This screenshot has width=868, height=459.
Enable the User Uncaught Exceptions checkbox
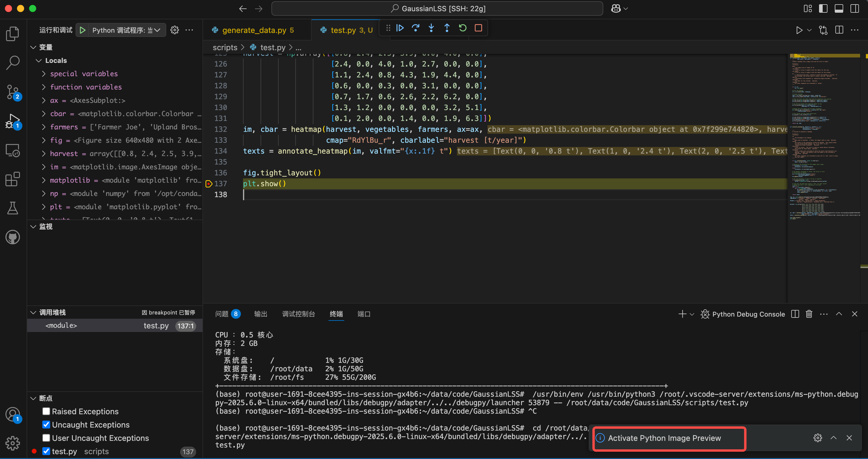coord(46,438)
